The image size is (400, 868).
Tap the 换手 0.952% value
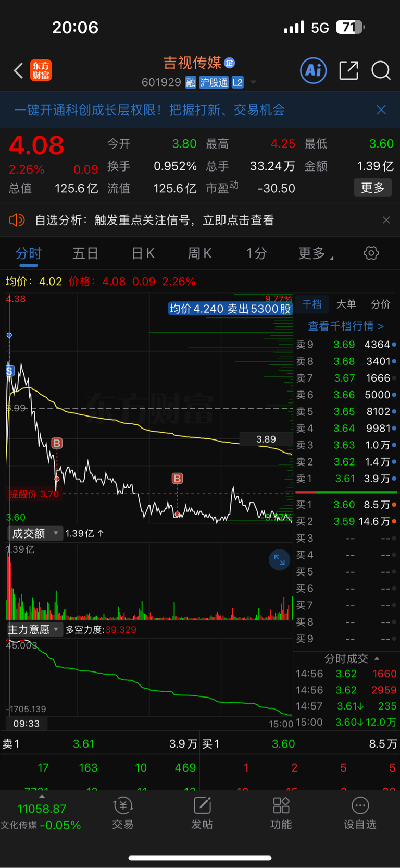coord(175,166)
